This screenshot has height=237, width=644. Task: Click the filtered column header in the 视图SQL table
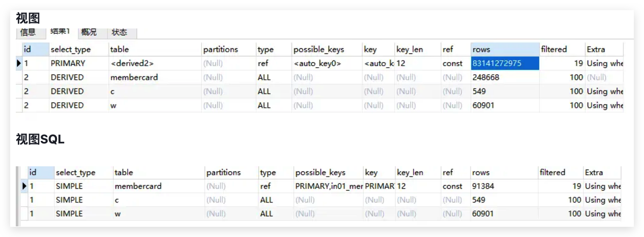tap(560, 172)
